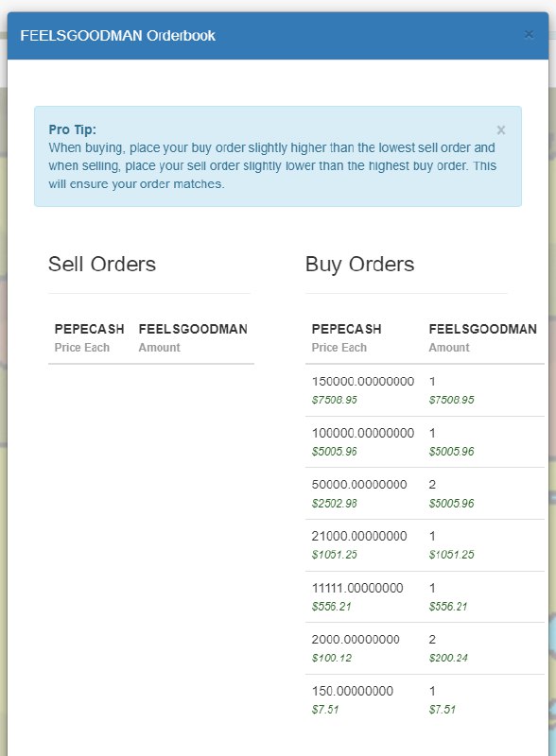Click the PEPECASH Price Each header under Buy Orders

[x=346, y=337]
